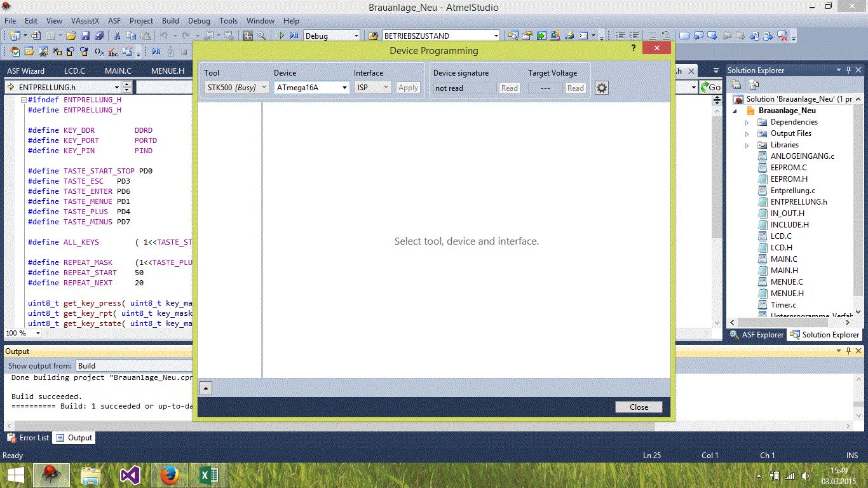This screenshot has width=868, height=488.
Task: Start debugging with the green play icon
Action: [281, 36]
